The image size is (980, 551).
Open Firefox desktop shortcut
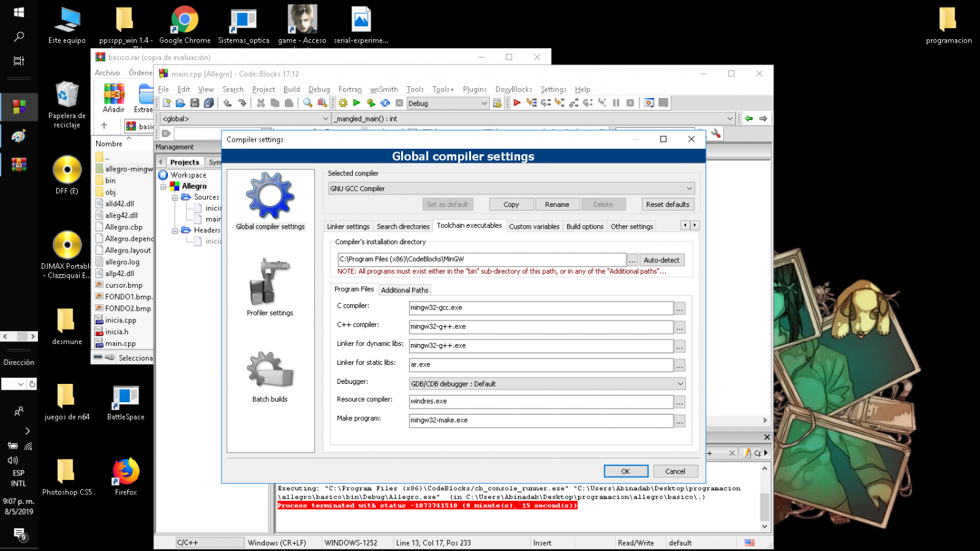click(x=126, y=477)
